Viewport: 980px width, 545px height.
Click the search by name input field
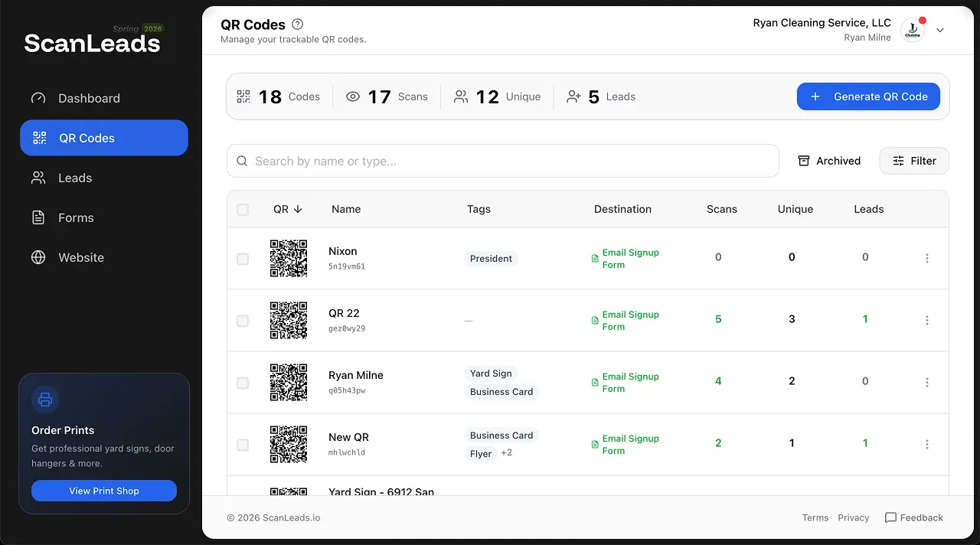tap(502, 161)
